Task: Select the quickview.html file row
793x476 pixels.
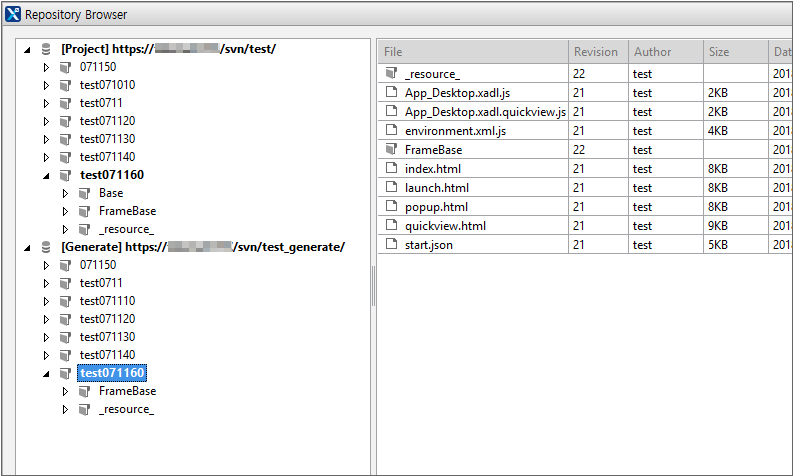Action: click(x=445, y=226)
